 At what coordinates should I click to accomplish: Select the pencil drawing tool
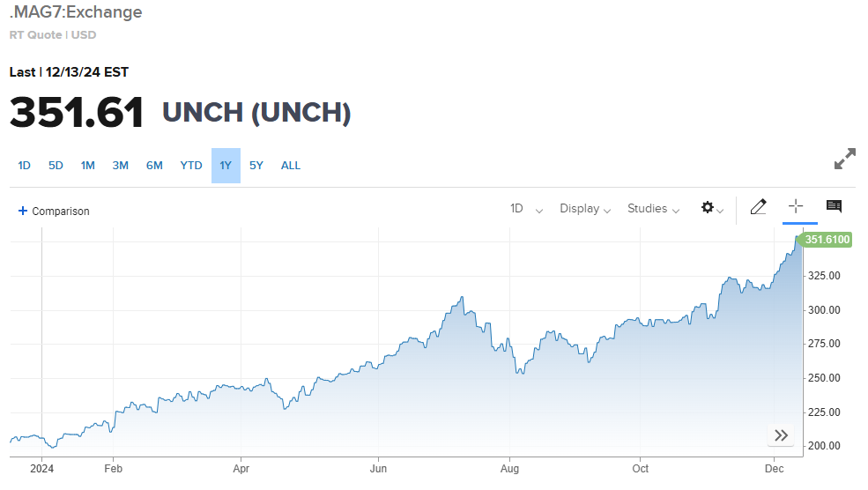(758, 207)
